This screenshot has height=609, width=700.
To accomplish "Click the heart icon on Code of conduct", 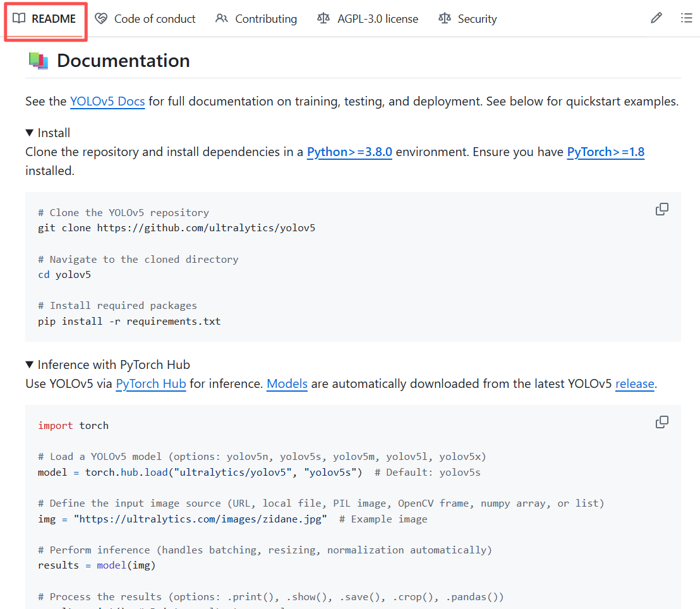I will (x=101, y=18).
